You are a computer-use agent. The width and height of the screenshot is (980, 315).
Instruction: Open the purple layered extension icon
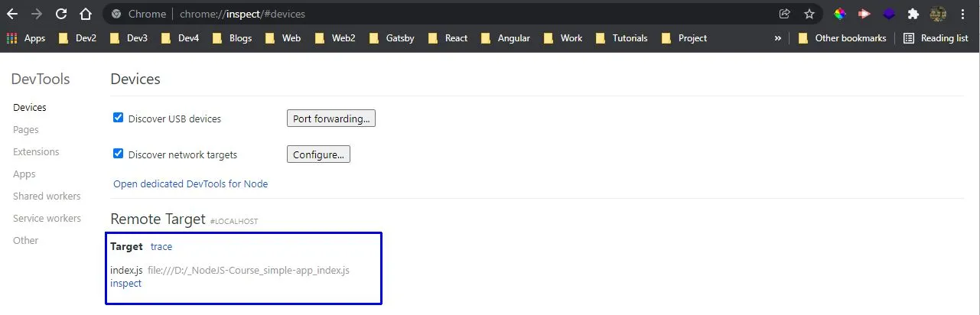(x=888, y=14)
